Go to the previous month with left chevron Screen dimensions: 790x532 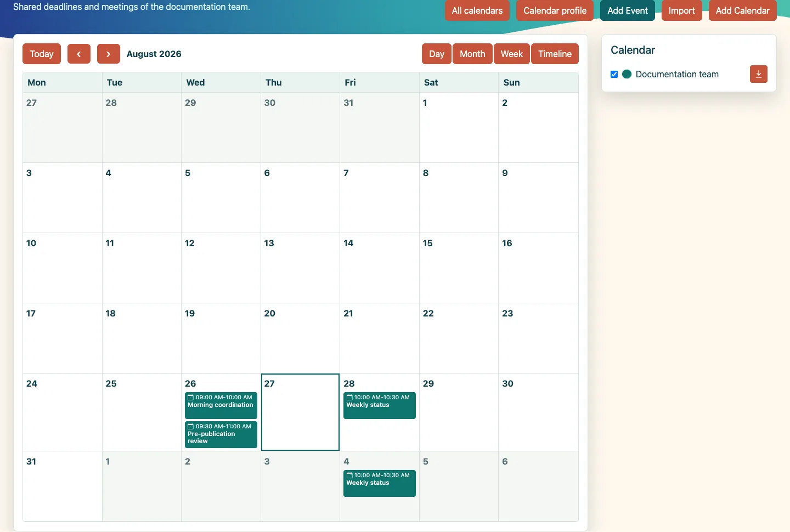point(79,54)
